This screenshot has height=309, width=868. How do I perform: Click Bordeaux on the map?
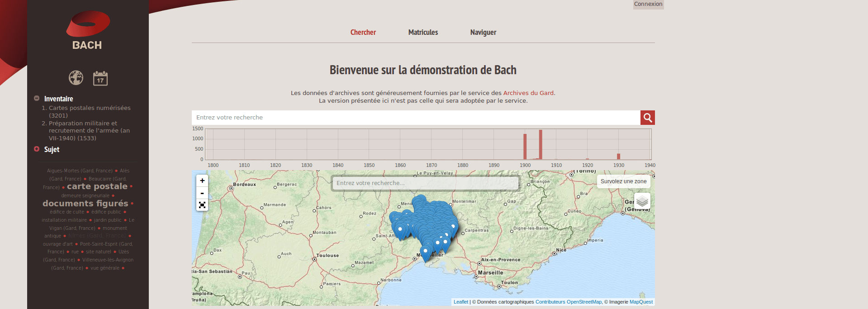244,185
